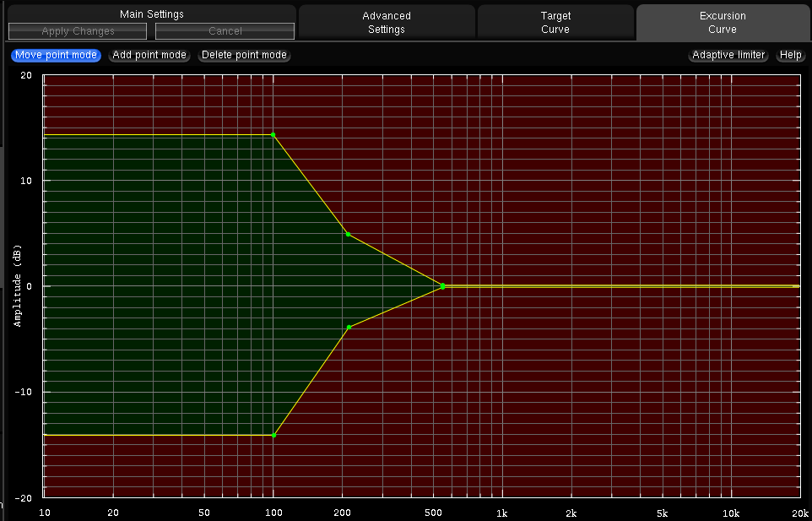Select the upper curve point near 5 dB
Viewport: 812px width, 521px height.
coord(348,234)
